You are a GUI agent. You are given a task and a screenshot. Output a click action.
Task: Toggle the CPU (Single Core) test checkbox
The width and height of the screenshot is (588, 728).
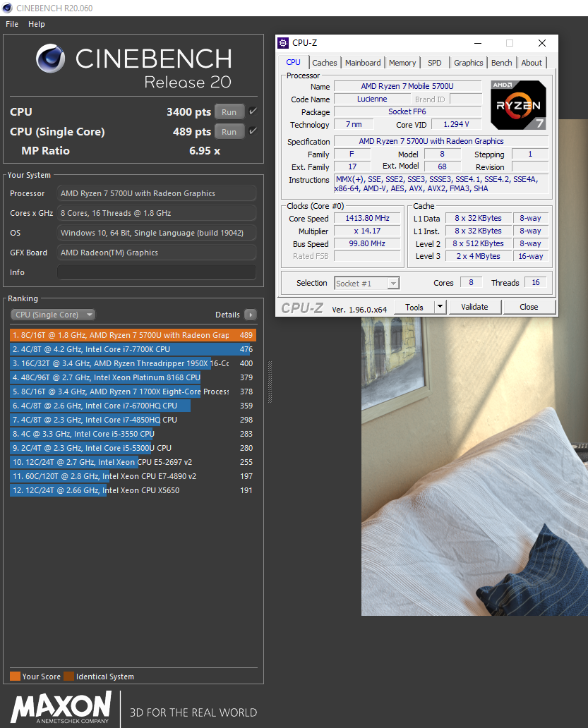pos(253,131)
